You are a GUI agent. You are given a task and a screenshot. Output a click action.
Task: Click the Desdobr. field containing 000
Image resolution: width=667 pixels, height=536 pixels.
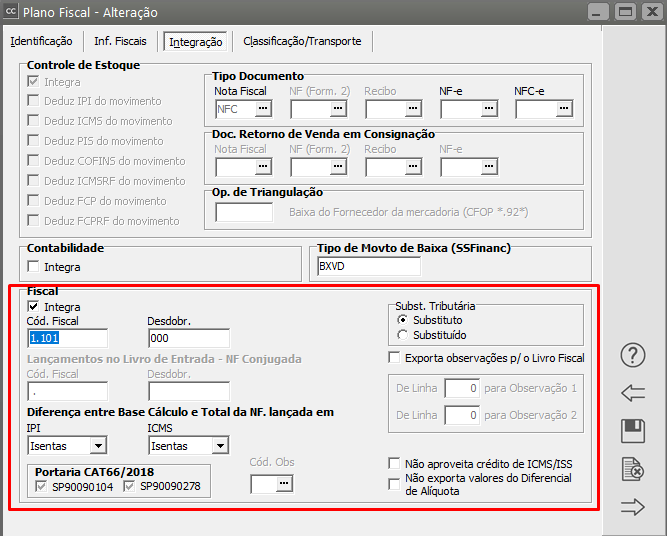click(187, 339)
